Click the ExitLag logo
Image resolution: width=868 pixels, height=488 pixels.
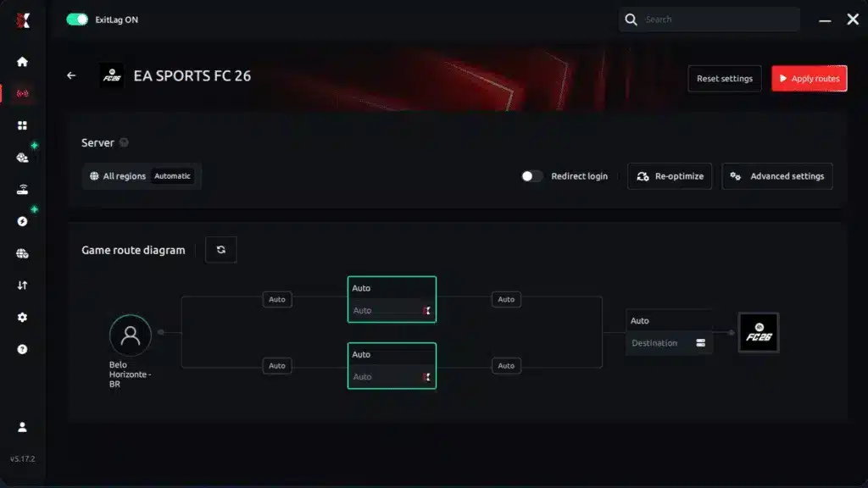[x=23, y=20]
